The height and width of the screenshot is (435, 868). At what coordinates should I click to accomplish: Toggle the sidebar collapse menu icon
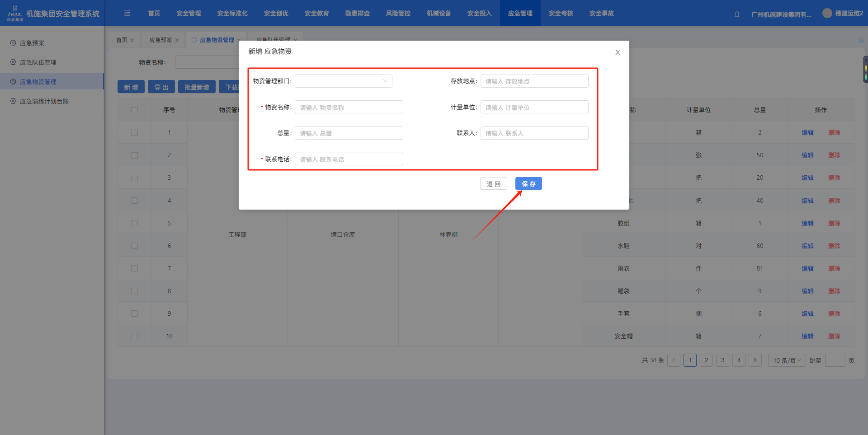[x=127, y=14]
